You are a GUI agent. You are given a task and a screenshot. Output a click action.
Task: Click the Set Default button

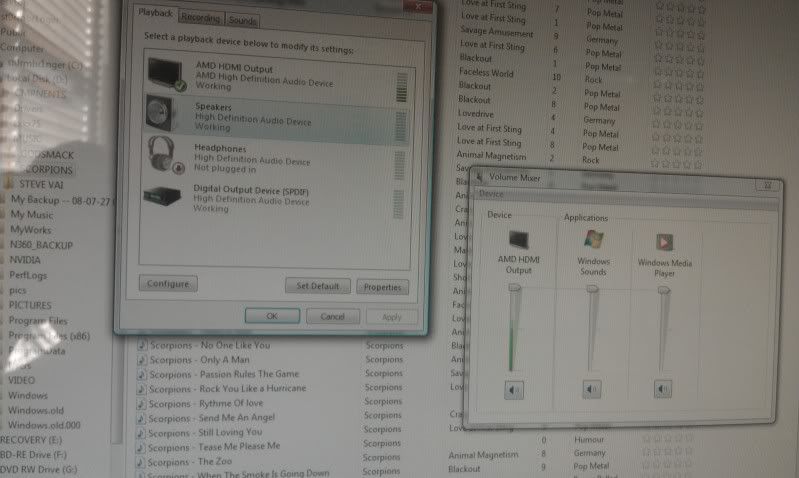[317, 286]
